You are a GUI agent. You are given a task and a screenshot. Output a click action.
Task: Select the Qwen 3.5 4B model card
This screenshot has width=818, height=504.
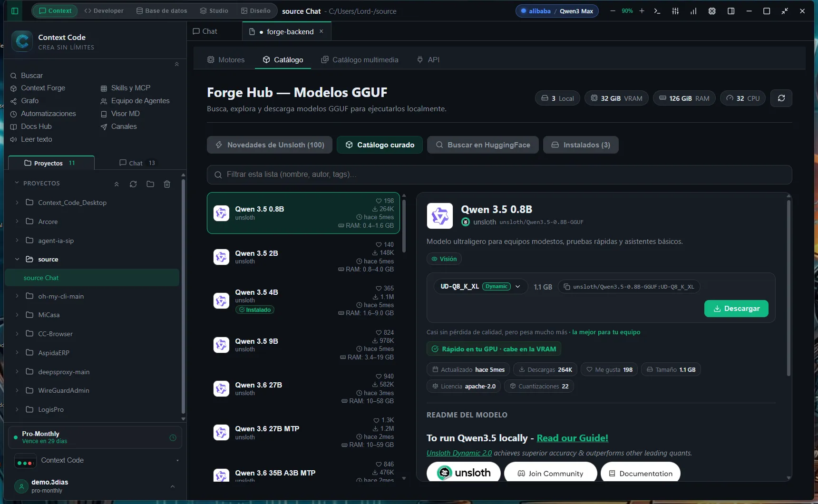point(303,301)
